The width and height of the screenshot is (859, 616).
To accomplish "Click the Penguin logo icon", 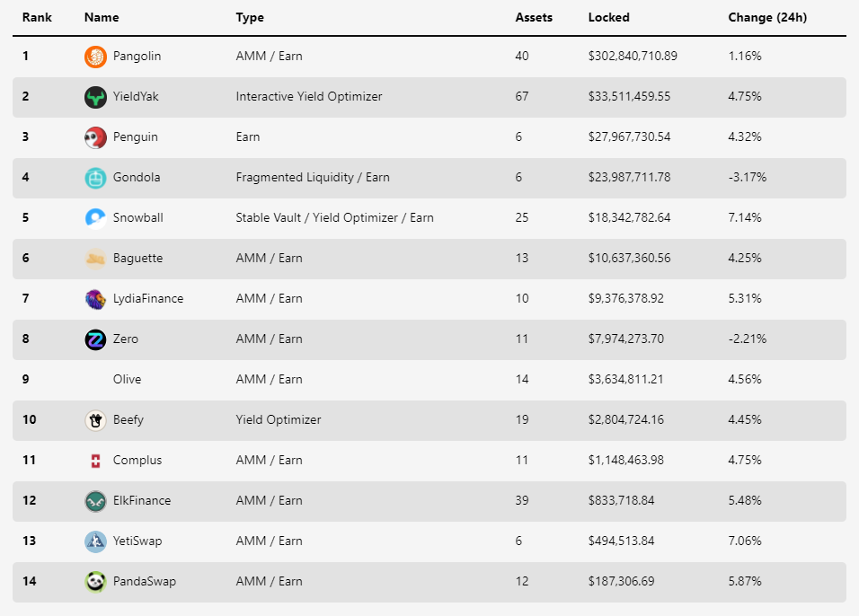I will tap(95, 137).
